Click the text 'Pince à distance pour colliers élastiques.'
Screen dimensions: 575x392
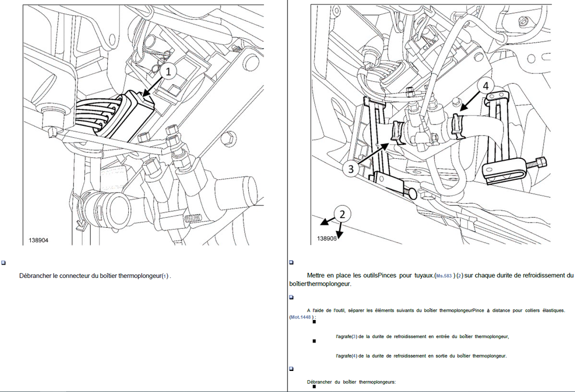point(519,311)
